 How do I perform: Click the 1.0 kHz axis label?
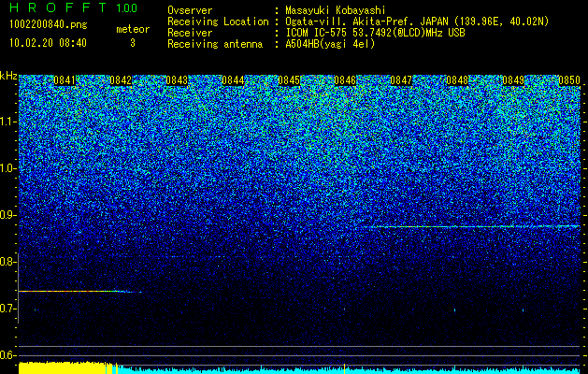7,168
